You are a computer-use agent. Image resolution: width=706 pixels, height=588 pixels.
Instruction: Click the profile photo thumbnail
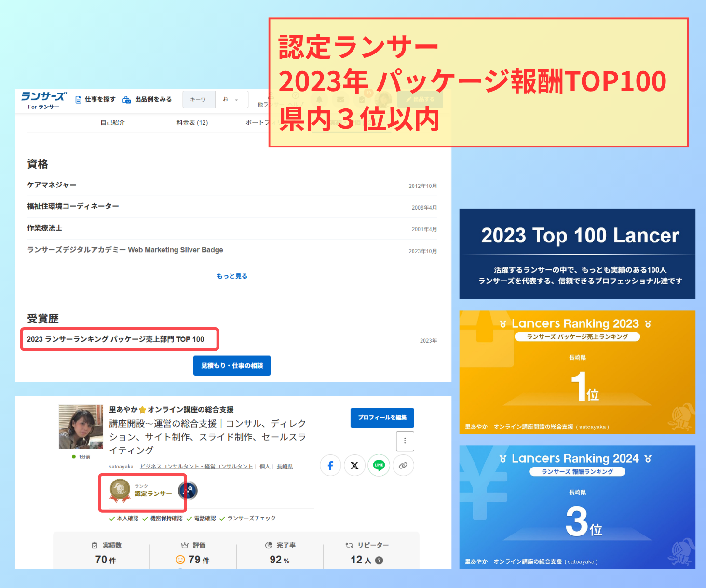[x=81, y=427]
